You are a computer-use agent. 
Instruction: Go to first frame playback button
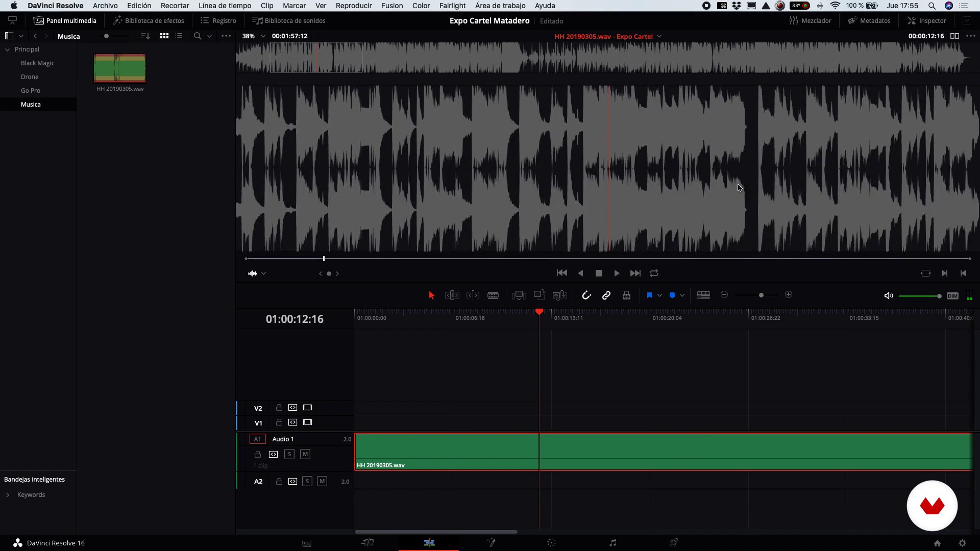click(562, 273)
